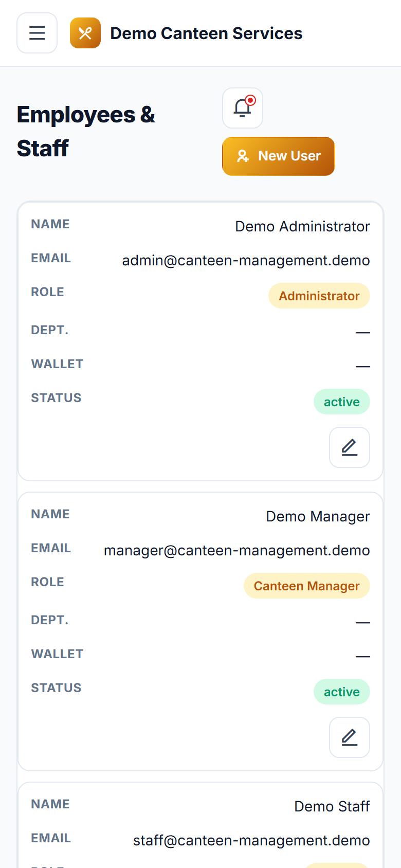The image size is (401, 868).
Task: Open the notifications bell
Action: tap(243, 108)
